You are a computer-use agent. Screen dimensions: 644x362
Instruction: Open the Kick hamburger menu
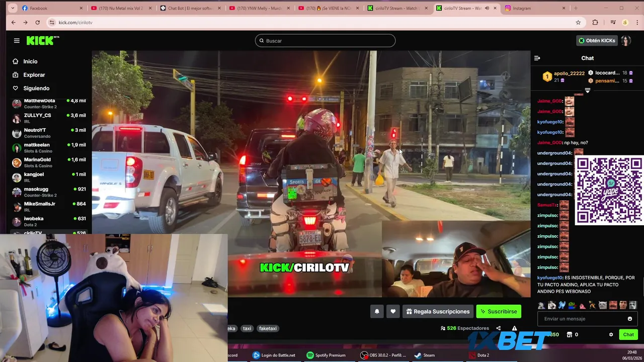[x=17, y=41]
